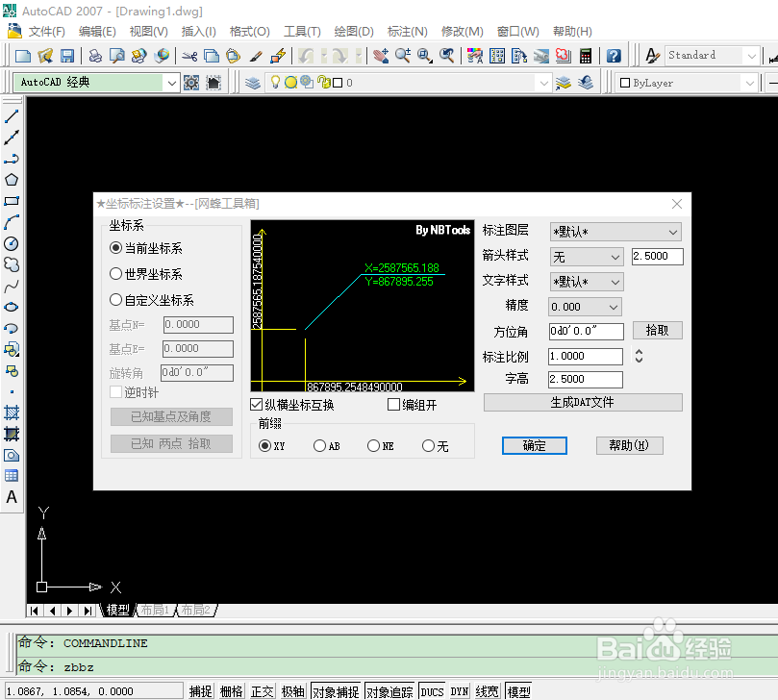Select the Circle draw tool
778x700 pixels.
(x=12, y=243)
